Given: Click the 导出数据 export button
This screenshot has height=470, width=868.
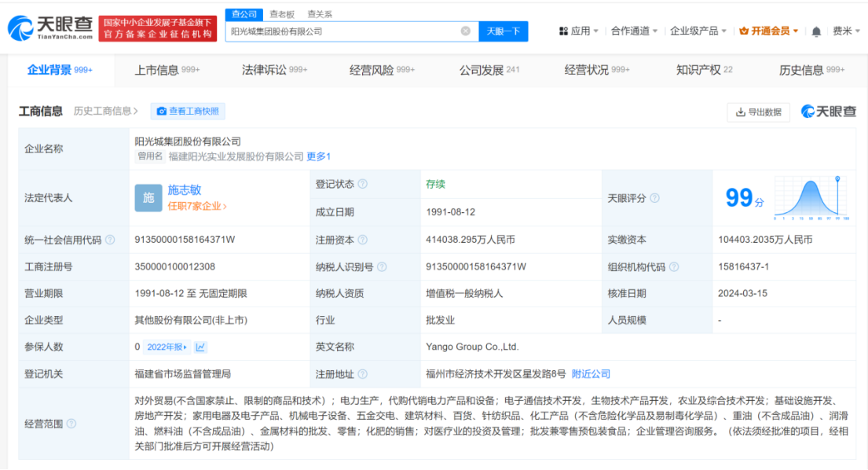Looking at the screenshot, I should [x=758, y=112].
